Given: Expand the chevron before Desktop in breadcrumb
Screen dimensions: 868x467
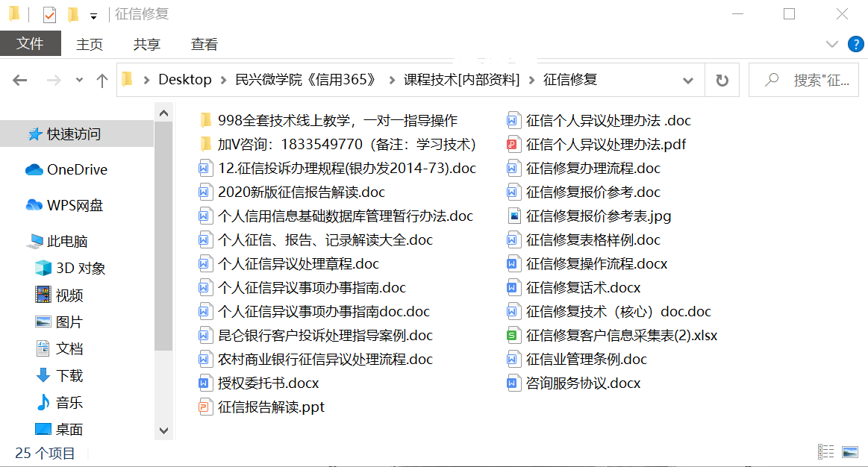Looking at the screenshot, I should 147,81.
